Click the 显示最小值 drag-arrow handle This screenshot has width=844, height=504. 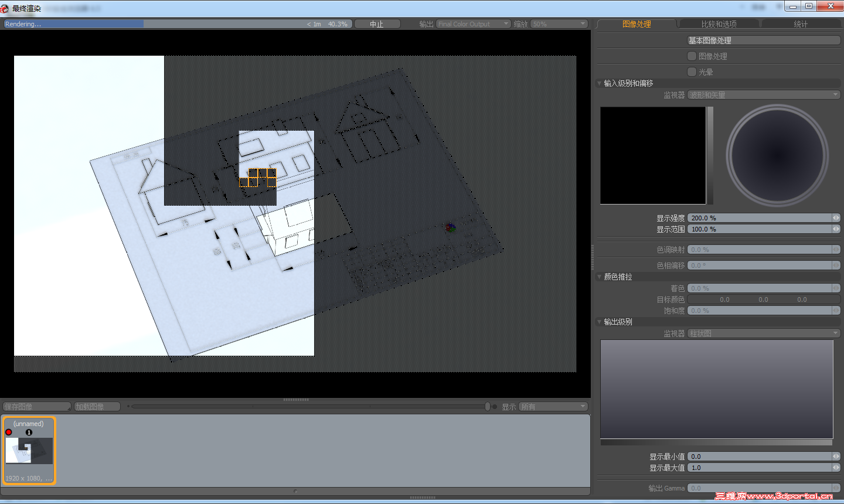(x=836, y=457)
